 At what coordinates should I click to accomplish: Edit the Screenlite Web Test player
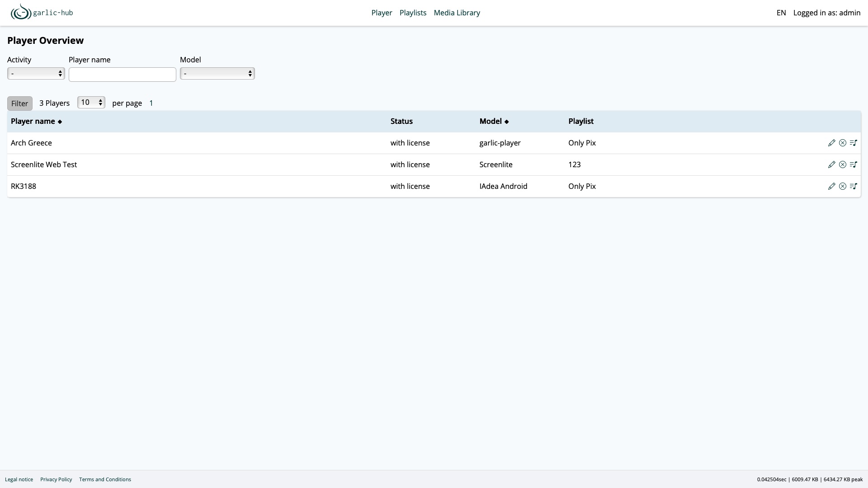pyautogui.click(x=831, y=164)
